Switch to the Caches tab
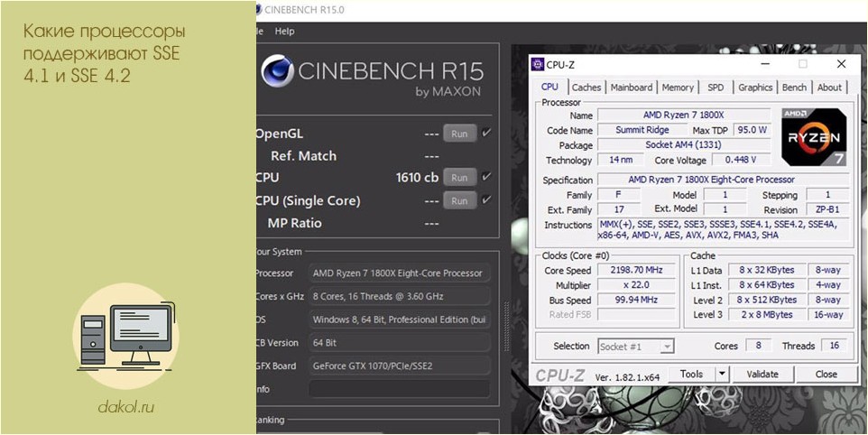 point(586,88)
